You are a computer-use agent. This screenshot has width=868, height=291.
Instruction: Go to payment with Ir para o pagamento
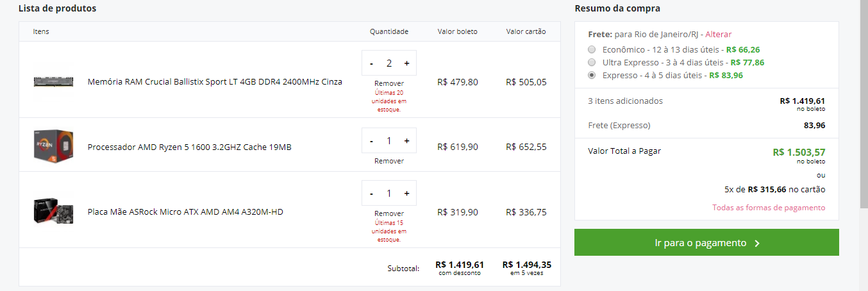[x=706, y=243]
